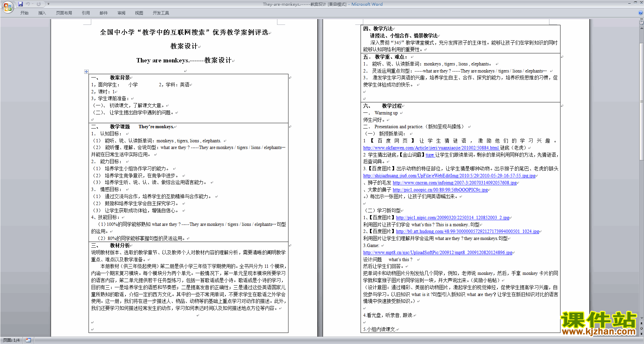Click the title They are monkeys.------教案设计
644x344 pixels.
184,60
